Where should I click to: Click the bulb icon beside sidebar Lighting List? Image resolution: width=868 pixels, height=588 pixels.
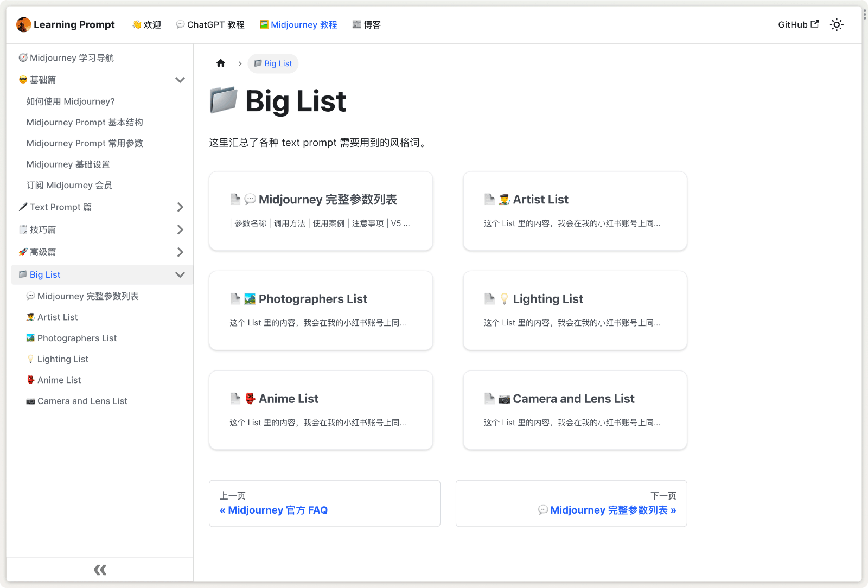(30, 359)
